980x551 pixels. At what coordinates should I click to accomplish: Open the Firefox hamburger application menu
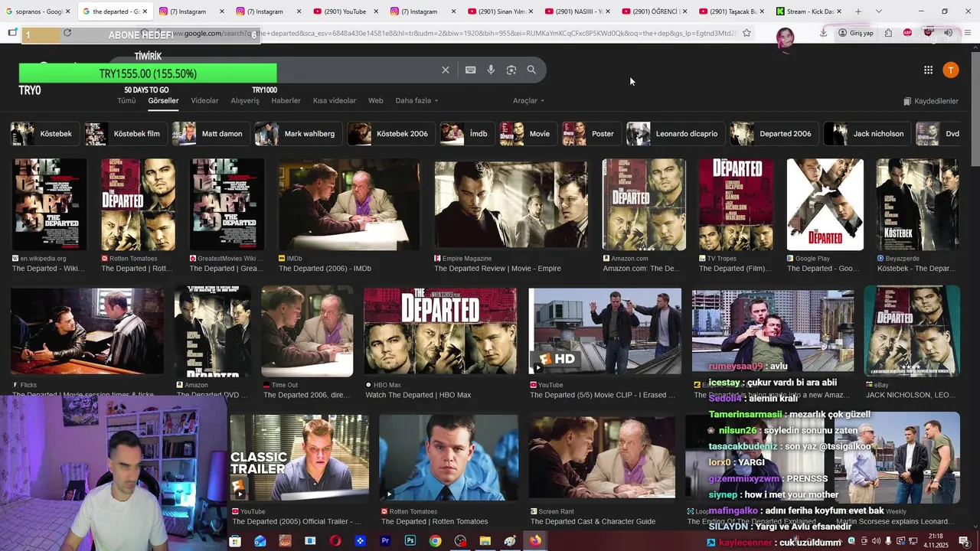(969, 33)
